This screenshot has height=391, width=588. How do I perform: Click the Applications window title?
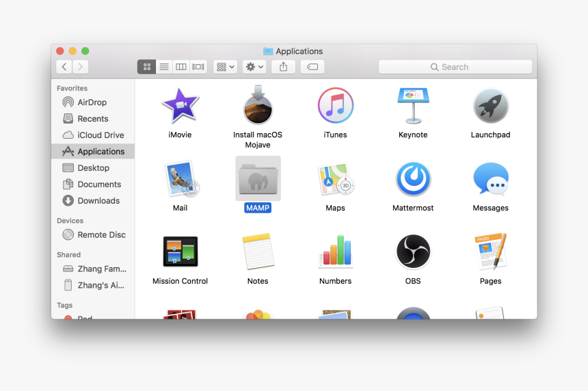(299, 51)
